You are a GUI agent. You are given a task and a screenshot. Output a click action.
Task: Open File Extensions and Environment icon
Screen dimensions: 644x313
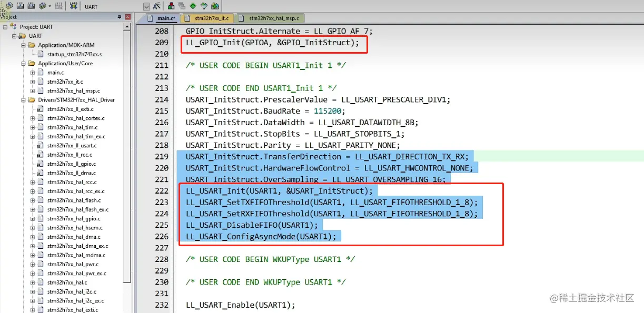[x=171, y=6]
